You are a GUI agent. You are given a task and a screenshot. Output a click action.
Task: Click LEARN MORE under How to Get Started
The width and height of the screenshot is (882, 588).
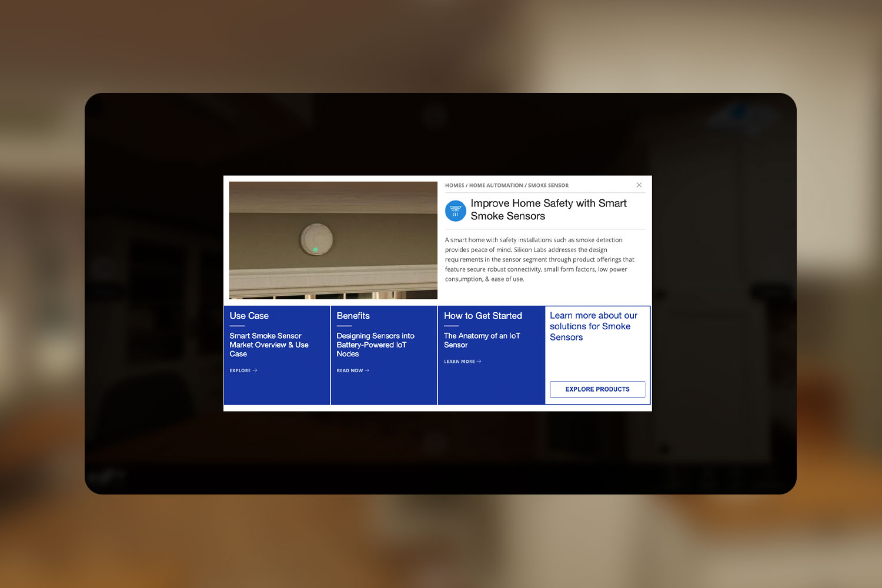pyautogui.click(x=460, y=361)
